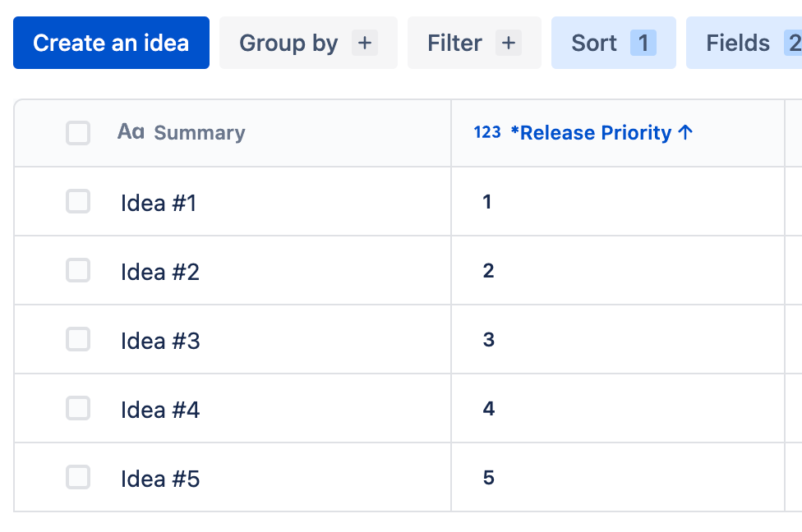
Task: Click the Create an idea button
Action: click(111, 43)
